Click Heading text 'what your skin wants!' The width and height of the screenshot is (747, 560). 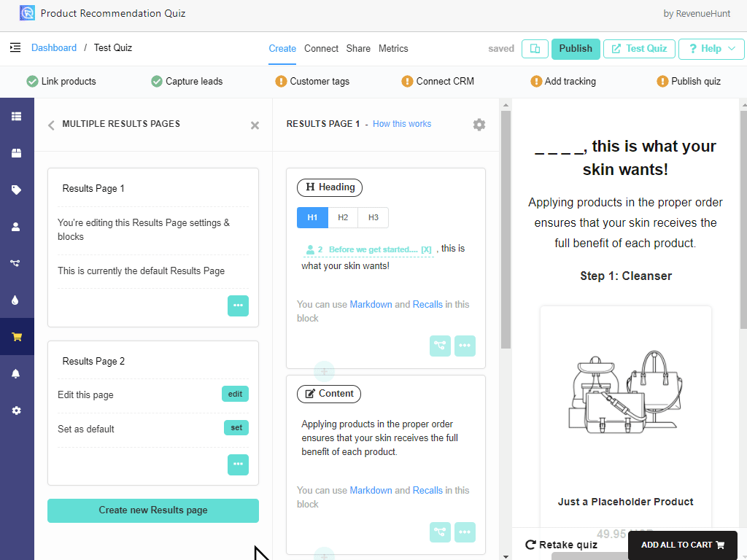pyautogui.click(x=345, y=265)
